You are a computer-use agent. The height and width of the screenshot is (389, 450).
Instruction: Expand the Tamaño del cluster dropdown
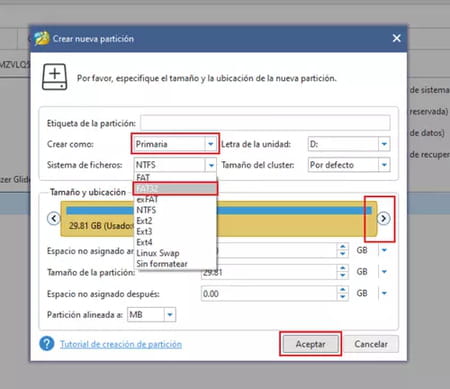(x=384, y=165)
